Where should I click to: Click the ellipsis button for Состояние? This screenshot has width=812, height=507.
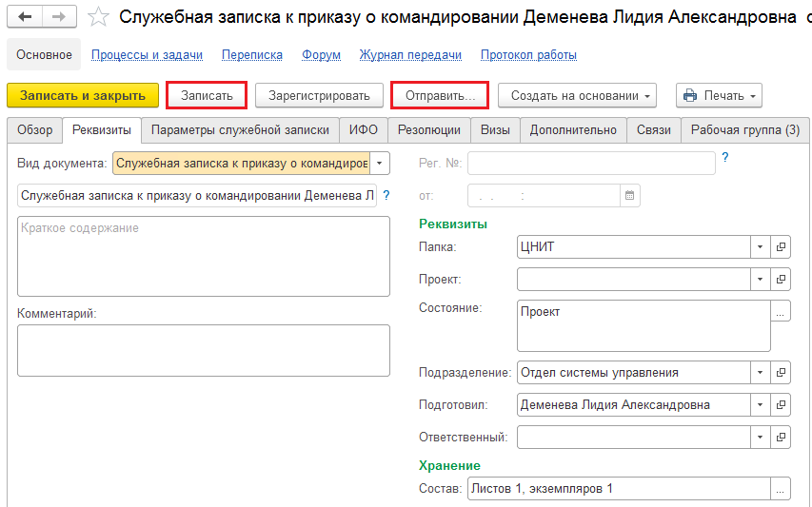[x=781, y=311]
